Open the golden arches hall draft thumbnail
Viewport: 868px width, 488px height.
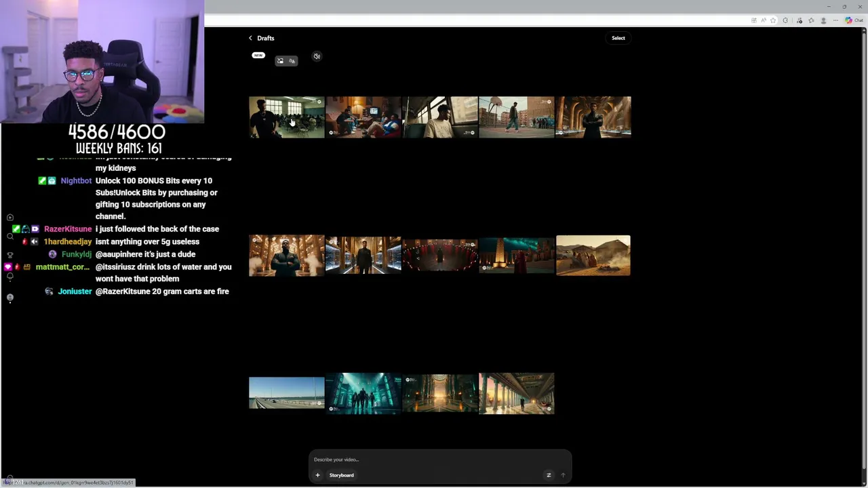pos(593,117)
